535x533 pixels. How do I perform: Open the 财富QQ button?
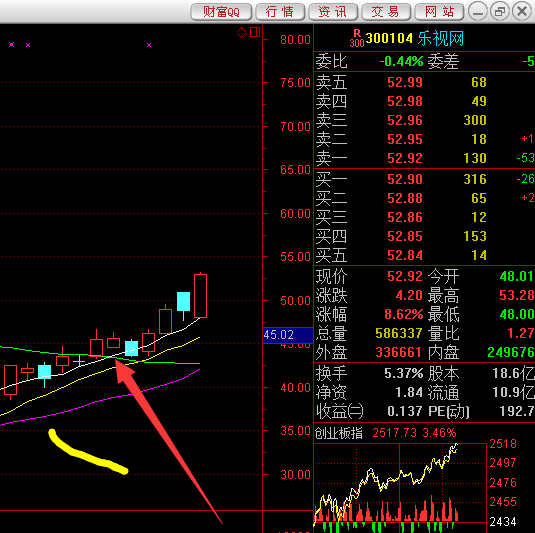[x=221, y=12]
